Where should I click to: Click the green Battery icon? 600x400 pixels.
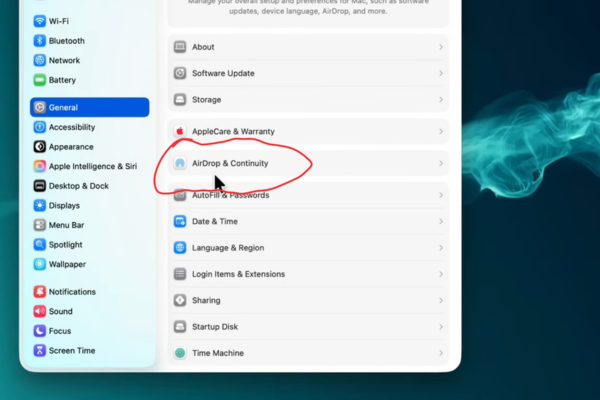coord(39,80)
